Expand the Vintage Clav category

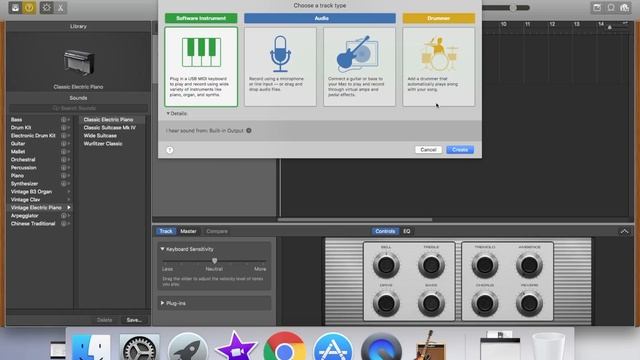coord(69,200)
